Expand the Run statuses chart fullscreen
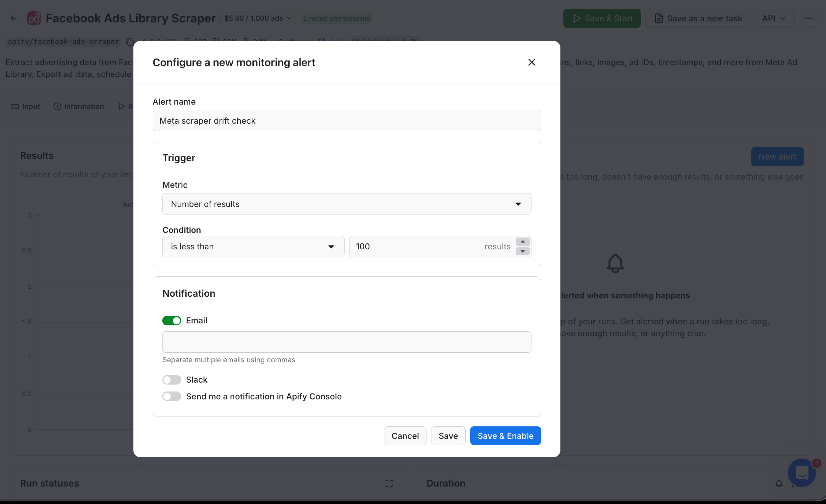This screenshot has width=826, height=504. pyautogui.click(x=389, y=483)
